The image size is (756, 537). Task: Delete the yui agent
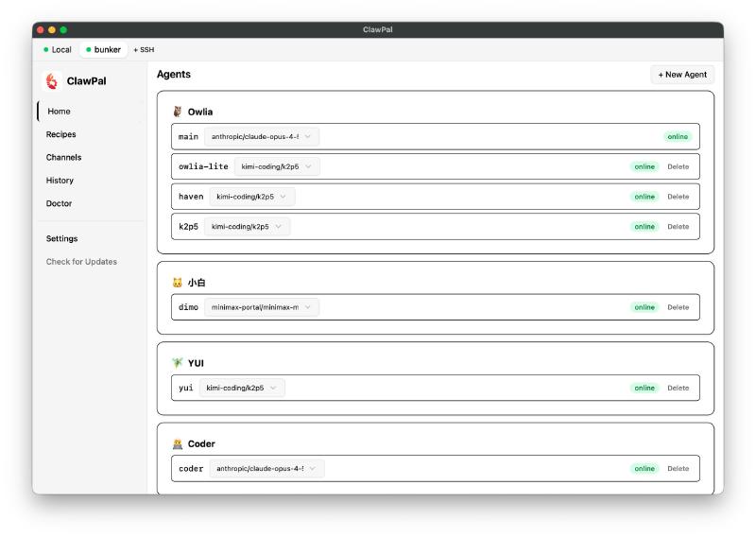click(678, 388)
